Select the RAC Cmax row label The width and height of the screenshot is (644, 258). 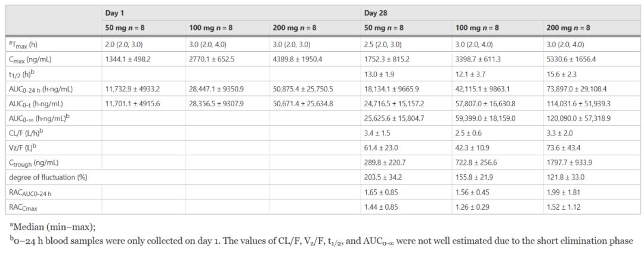[x=25, y=207]
